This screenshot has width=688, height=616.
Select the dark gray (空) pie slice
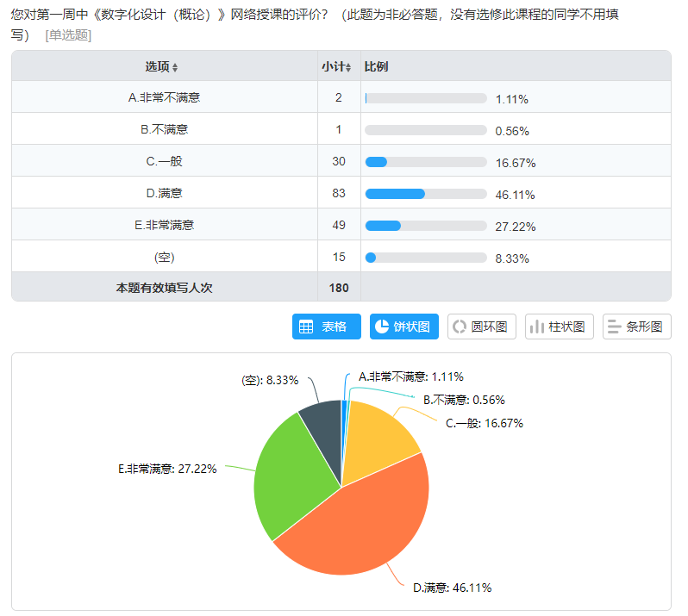[322, 420]
